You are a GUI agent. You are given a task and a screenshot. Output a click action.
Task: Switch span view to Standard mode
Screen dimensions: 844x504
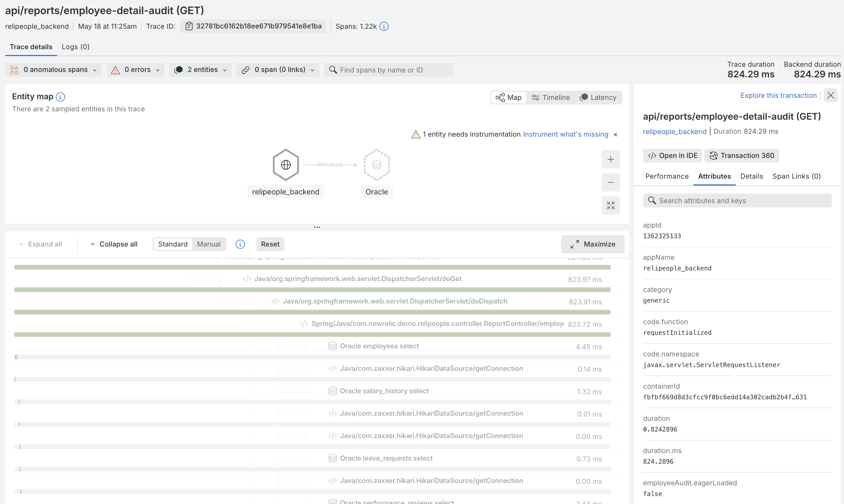(173, 244)
